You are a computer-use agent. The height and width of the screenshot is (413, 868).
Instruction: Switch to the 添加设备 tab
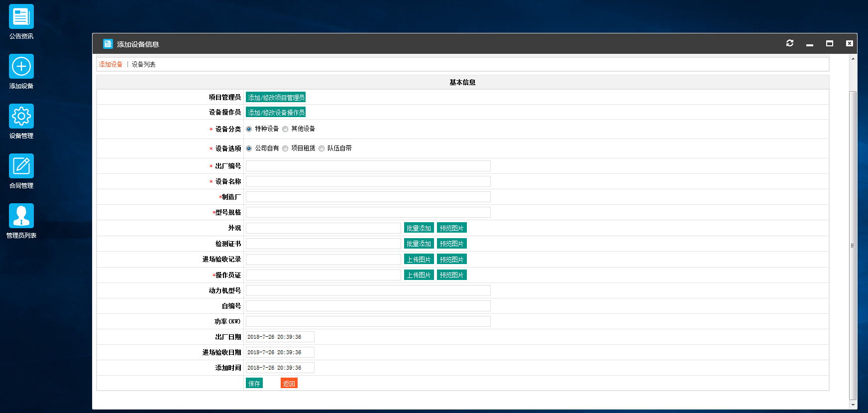(x=110, y=65)
